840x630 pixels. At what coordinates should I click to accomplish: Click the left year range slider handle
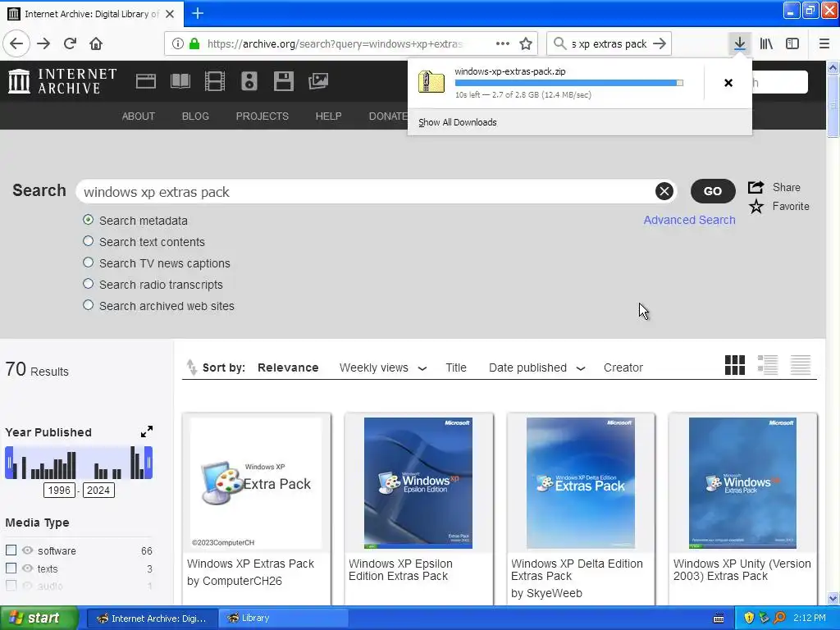(x=9, y=463)
